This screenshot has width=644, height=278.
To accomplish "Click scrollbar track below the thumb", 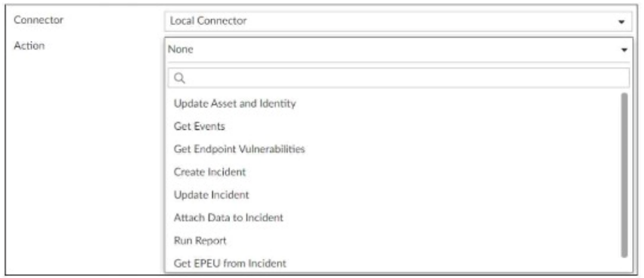I will point(624,265).
